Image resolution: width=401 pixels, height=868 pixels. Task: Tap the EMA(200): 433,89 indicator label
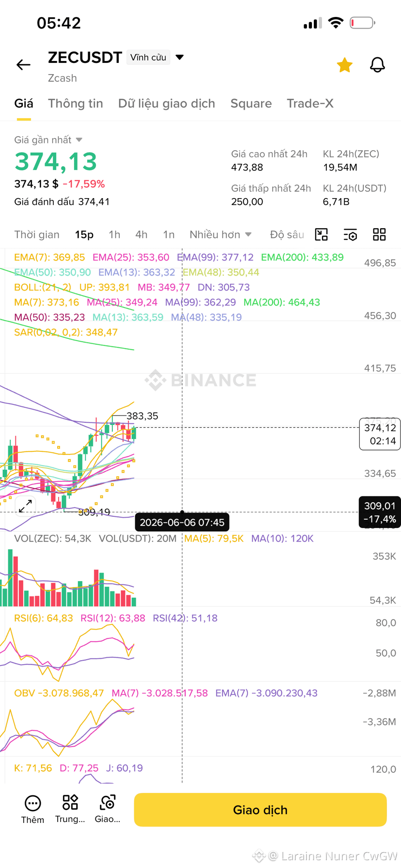(302, 257)
